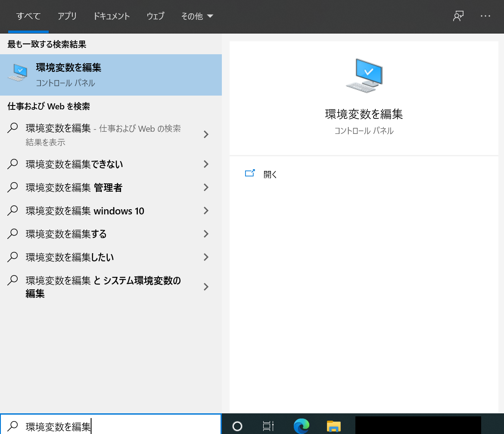Viewport: 504px width, 434px height.
Task: Expand arrow for 環境変数を編集 管理者 suggestion
Action: (206, 187)
